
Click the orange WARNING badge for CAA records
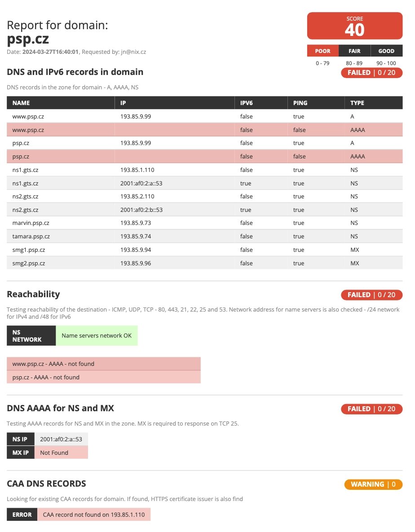tap(373, 484)
